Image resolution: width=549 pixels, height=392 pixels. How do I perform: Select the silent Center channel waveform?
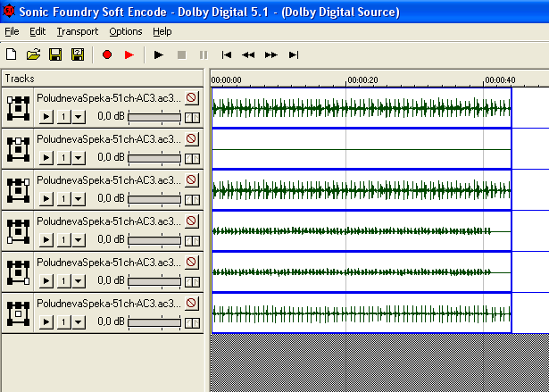tap(362, 149)
